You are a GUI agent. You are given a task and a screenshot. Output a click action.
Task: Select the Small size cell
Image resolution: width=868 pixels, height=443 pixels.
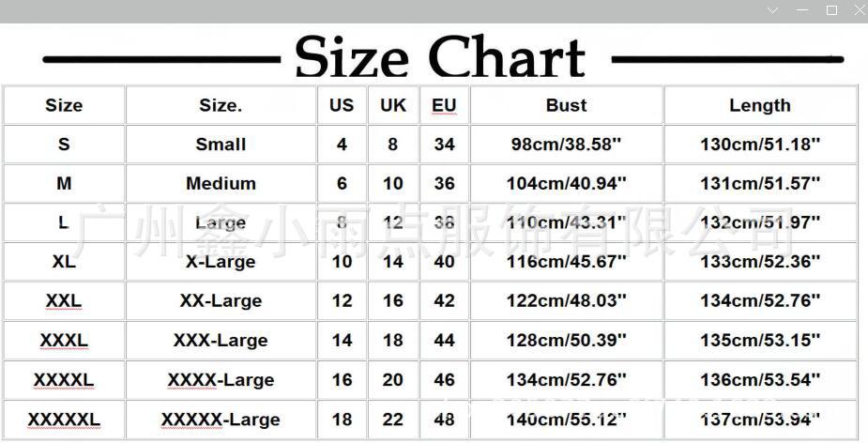(221, 145)
